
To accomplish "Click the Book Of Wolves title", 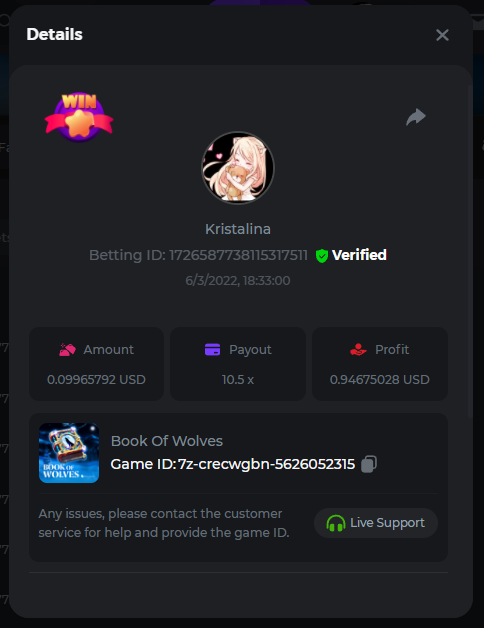I will tap(167, 441).
